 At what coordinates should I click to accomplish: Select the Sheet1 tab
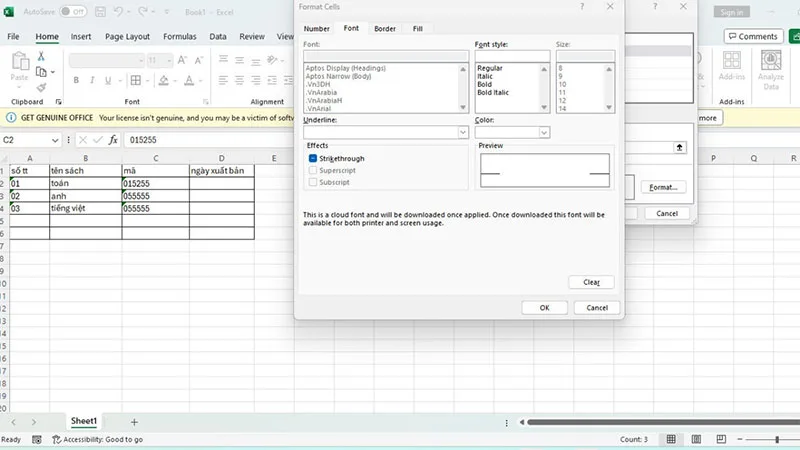pos(84,421)
